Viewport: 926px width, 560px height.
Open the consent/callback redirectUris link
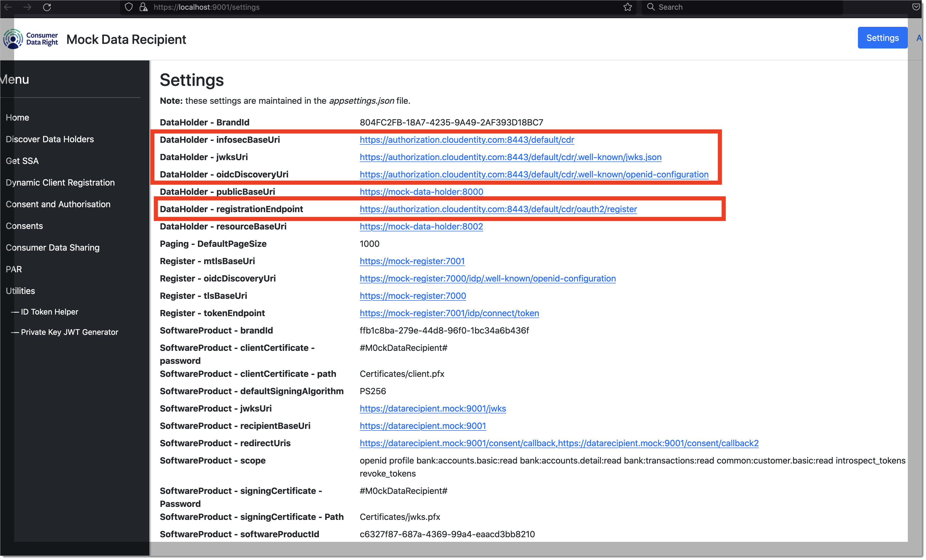point(559,443)
